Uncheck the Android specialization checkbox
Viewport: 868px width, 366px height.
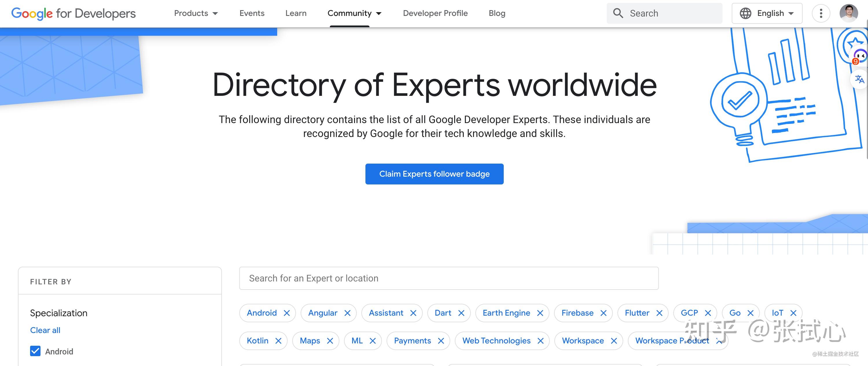[x=35, y=351]
